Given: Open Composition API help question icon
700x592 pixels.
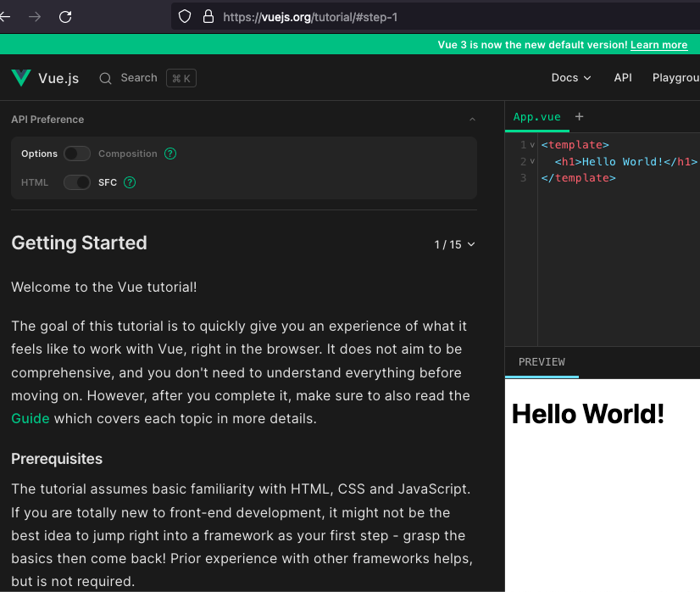Looking at the screenshot, I should (x=170, y=154).
